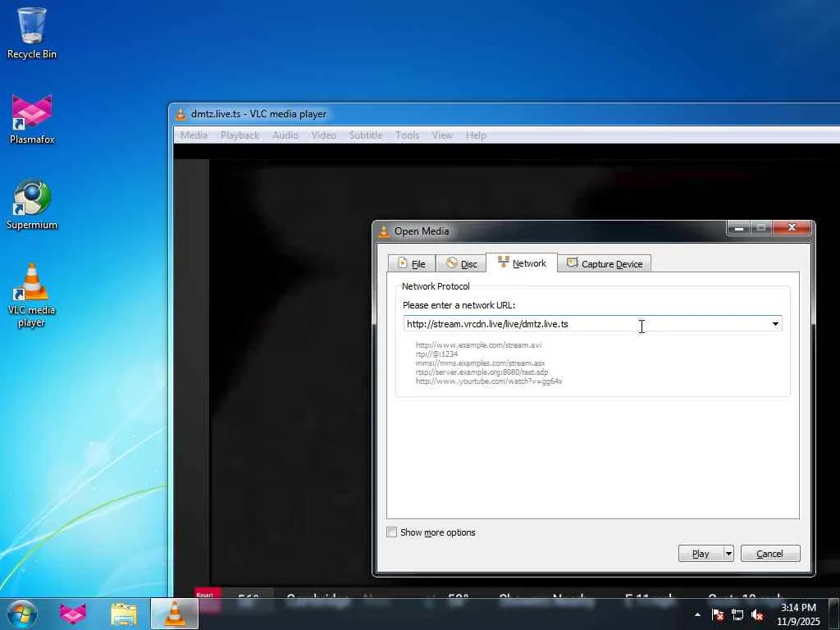Click the Windows Start orb
840x630 pixels.
click(22, 614)
